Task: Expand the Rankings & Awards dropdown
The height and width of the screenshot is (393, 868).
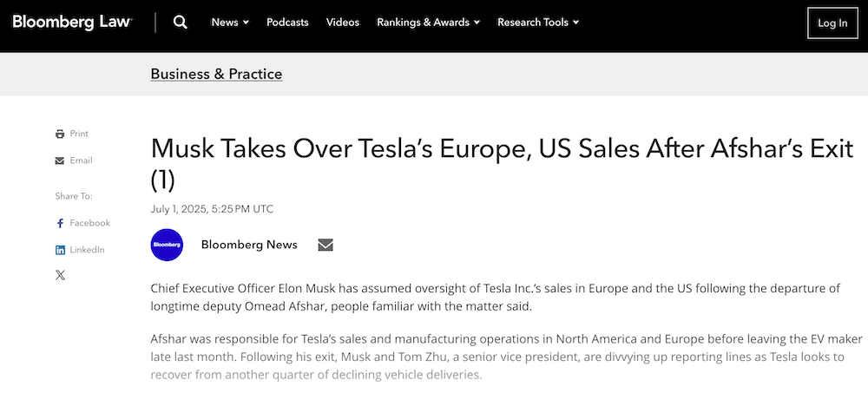Action: (x=428, y=23)
